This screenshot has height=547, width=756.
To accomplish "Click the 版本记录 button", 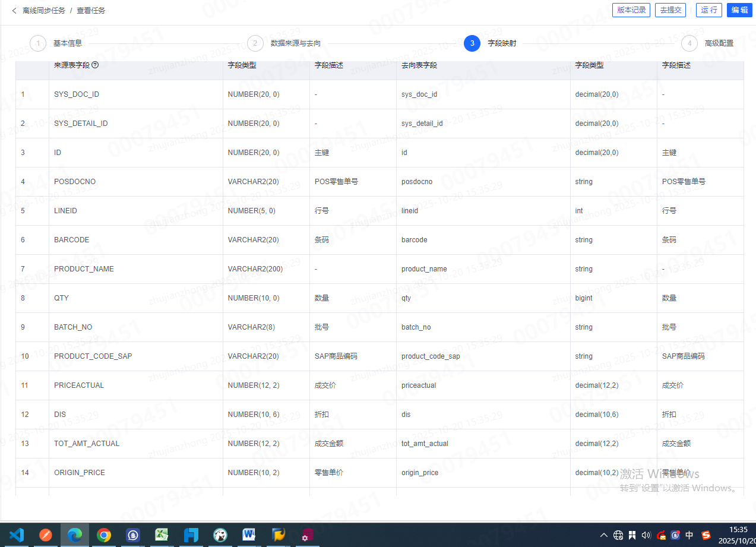I will point(631,10).
